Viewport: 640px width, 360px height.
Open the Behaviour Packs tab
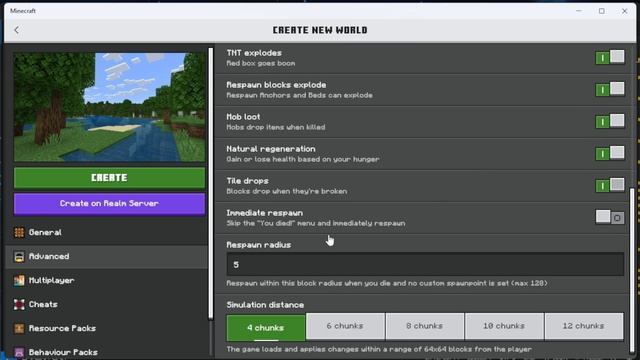(x=107, y=352)
